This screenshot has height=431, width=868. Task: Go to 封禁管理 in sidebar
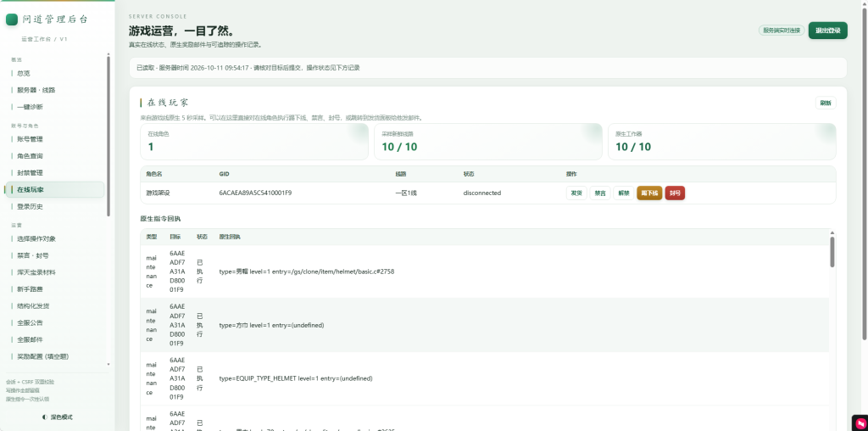(x=54, y=173)
